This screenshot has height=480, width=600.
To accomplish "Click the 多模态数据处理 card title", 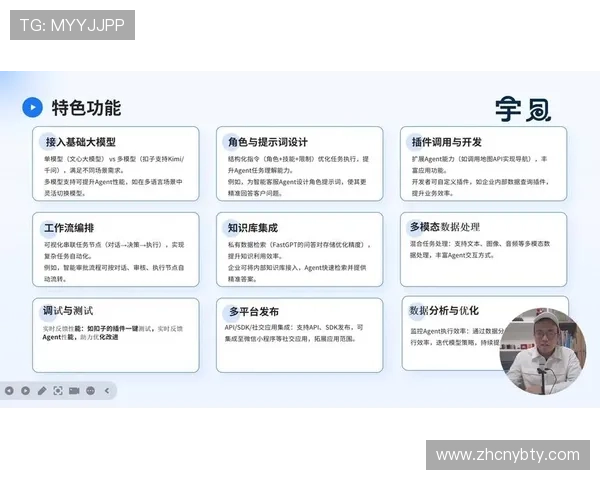I will click(x=445, y=227).
